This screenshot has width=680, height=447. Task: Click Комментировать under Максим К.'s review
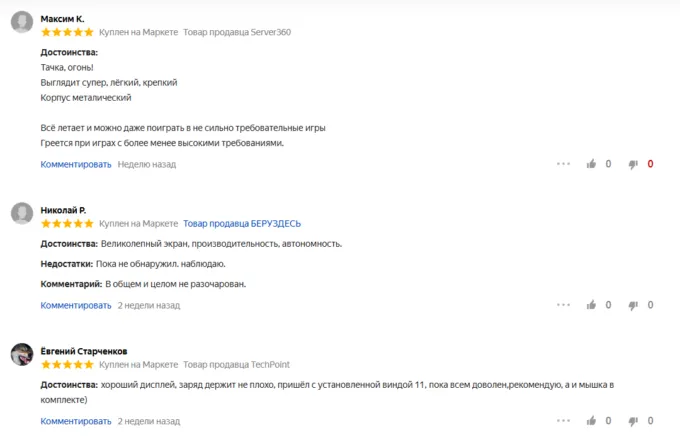76,164
